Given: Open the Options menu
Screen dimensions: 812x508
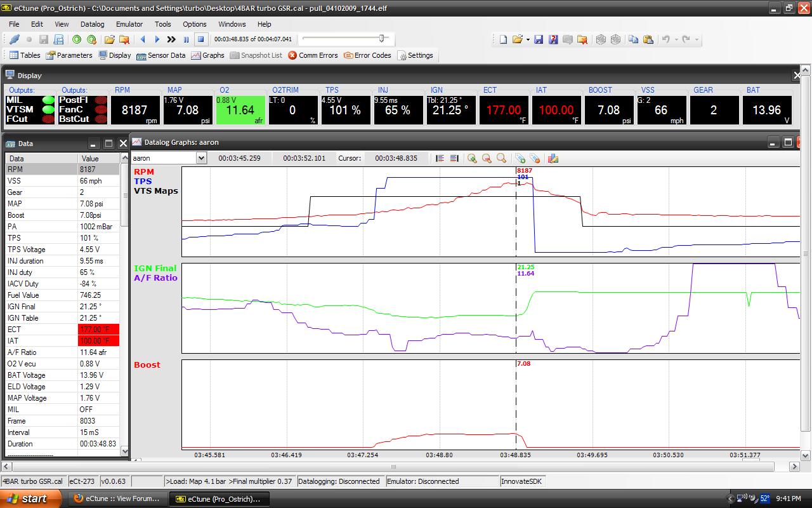Looking at the screenshot, I should [195, 24].
